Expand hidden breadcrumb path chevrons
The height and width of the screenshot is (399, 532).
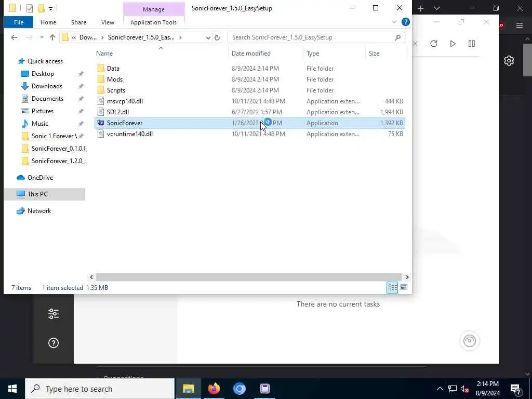point(74,37)
